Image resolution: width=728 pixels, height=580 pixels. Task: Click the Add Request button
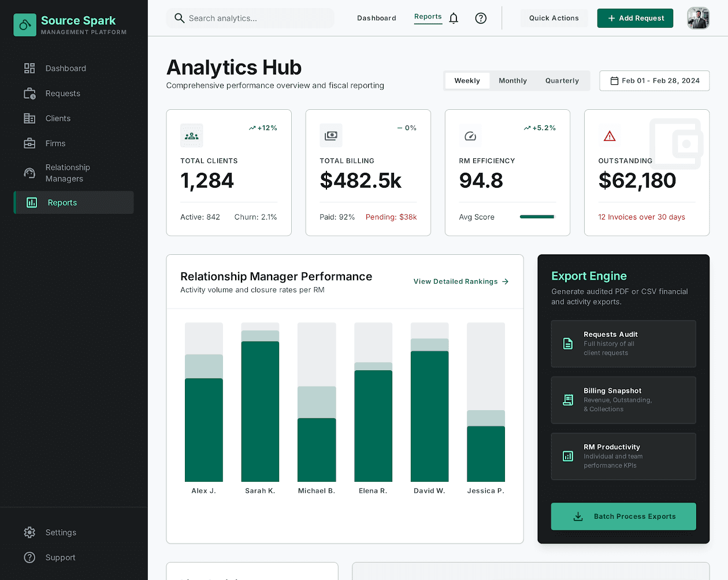[635, 18]
